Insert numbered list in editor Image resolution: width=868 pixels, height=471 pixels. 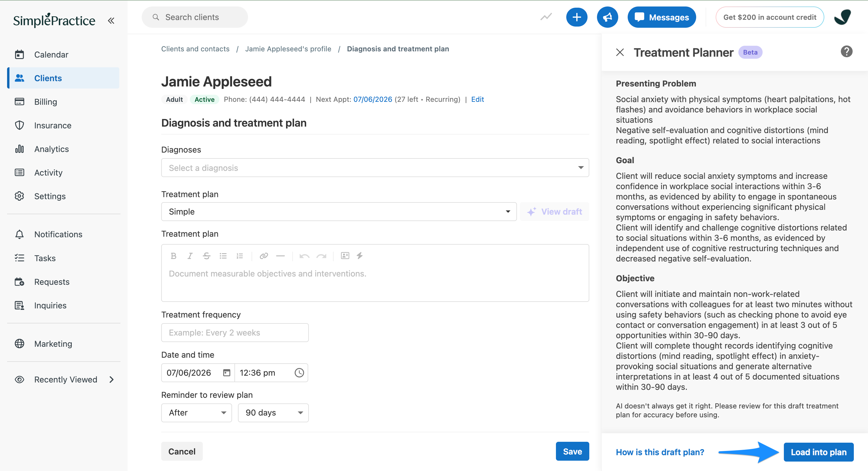[239, 256]
